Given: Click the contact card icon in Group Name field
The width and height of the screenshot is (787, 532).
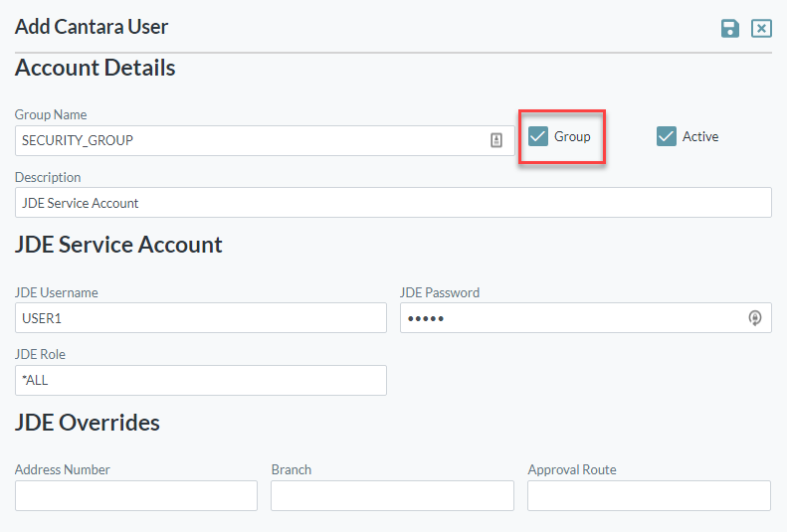Looking at the screenshot, I should pyautogui.click(x=496, y=140).
